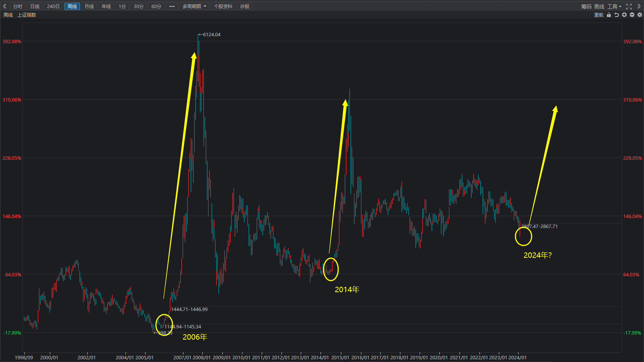644x362 pixels.
Task: Open 个股资料 stock information
Action: pos(223,7)
